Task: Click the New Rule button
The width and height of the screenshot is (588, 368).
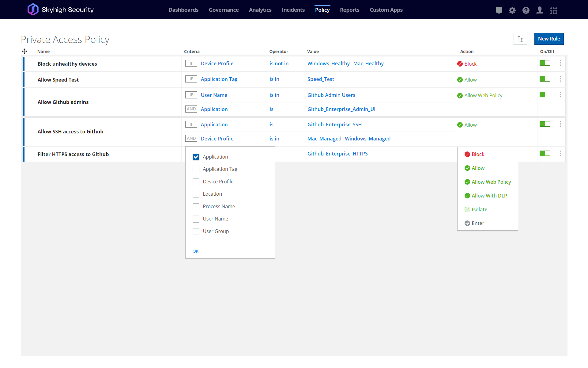Action: click(549, 39)
